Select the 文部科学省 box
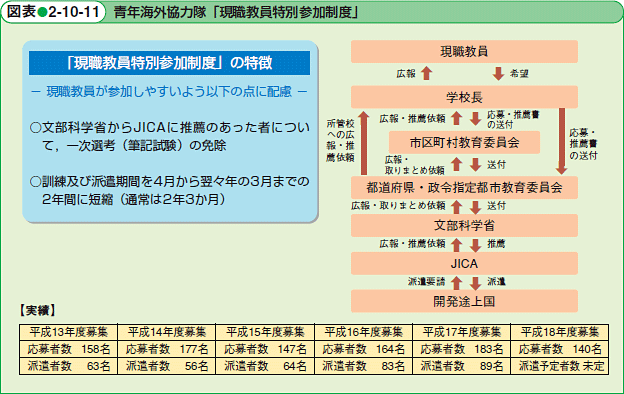Image resolution: width=624 pixels, height=394 pixels. click(464, 225)
